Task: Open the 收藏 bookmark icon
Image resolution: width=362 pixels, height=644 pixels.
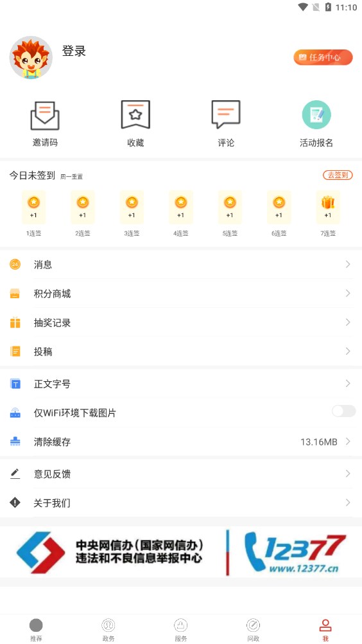Action: [135, 114]
